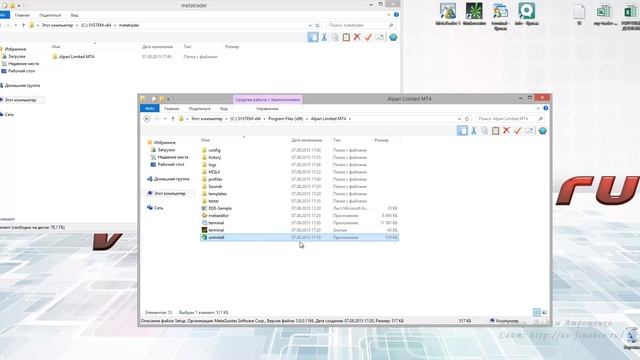Screen dimensions: 640x360
Task: Select the MQL4 folder
Action: click(214, 172)
